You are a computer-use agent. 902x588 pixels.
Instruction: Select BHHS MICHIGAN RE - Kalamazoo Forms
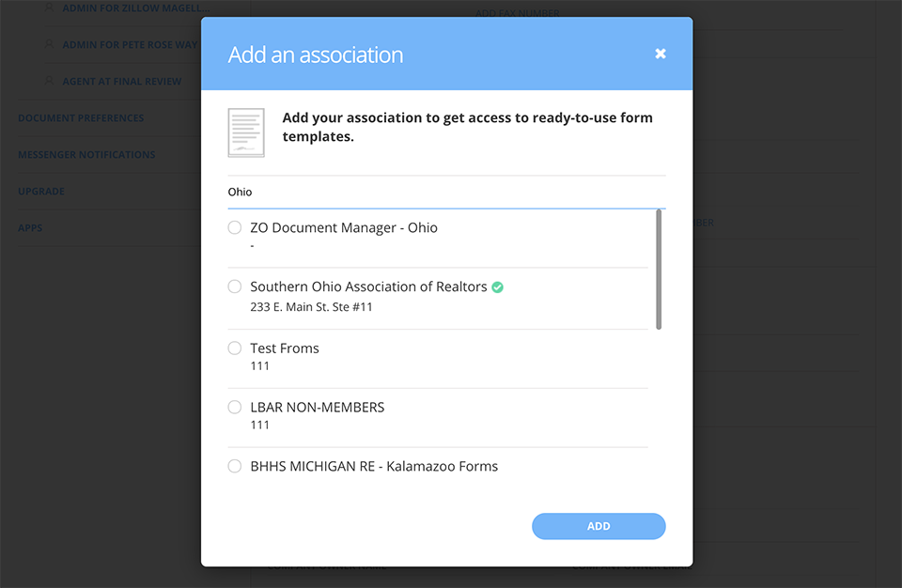point(234,466)
